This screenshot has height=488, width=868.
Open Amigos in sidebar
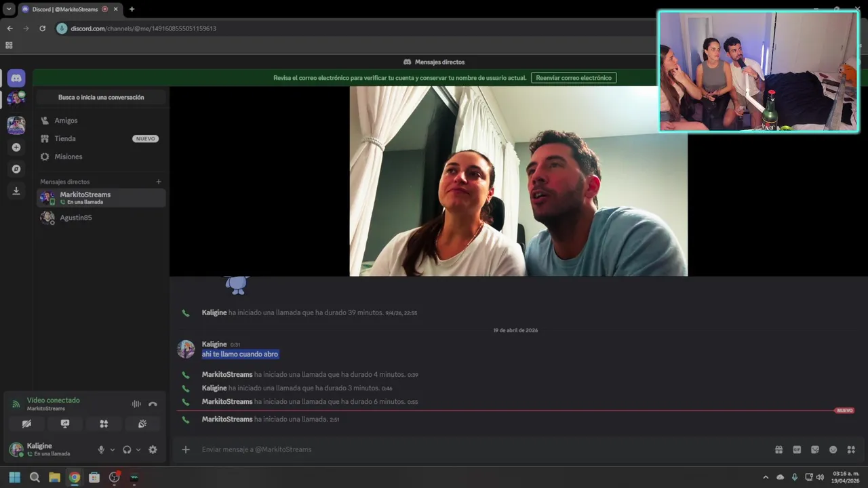point(101,121)
